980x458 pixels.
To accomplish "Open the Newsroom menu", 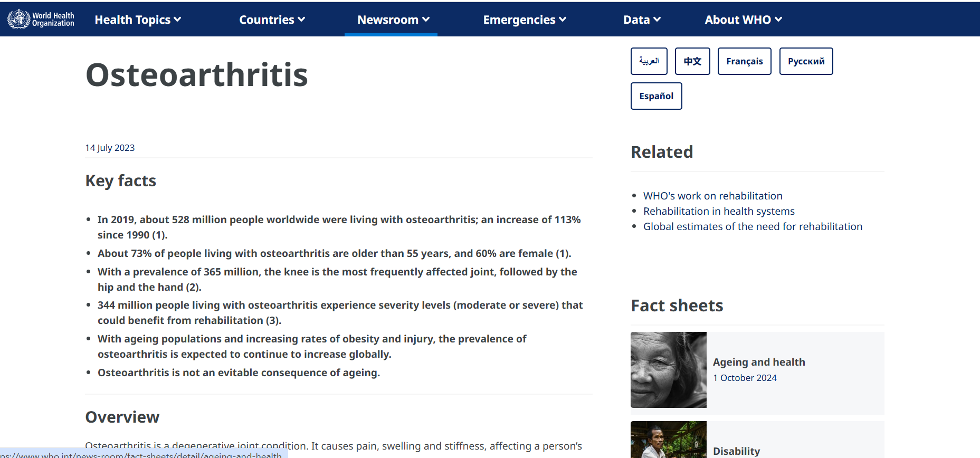I will pyautogui.click(x=393, y=20).
